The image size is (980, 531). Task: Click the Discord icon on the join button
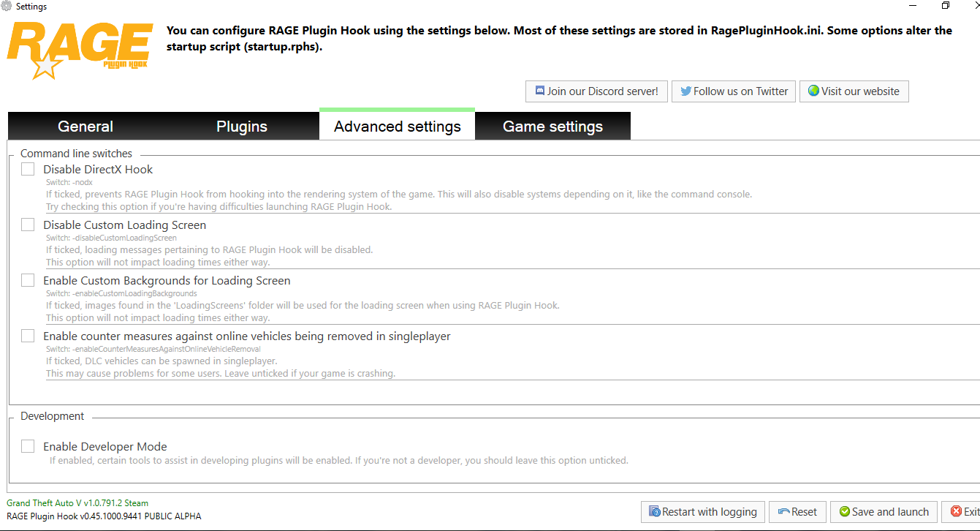tap(540, 91)
